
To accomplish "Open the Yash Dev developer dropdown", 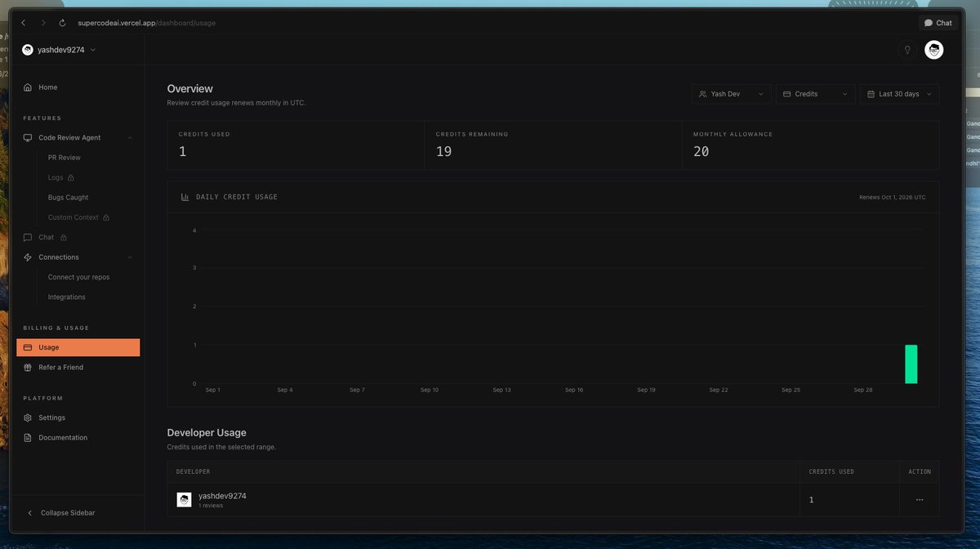I will (731, 94).
